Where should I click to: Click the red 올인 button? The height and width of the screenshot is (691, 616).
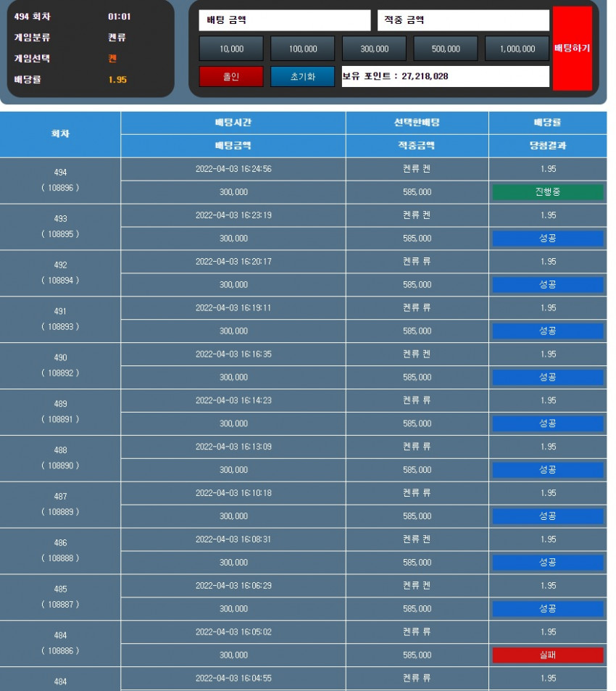231,76
